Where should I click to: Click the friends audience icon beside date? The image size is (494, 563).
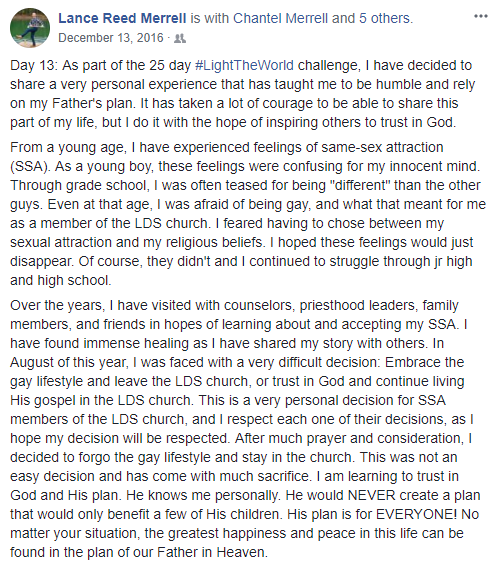180,38
